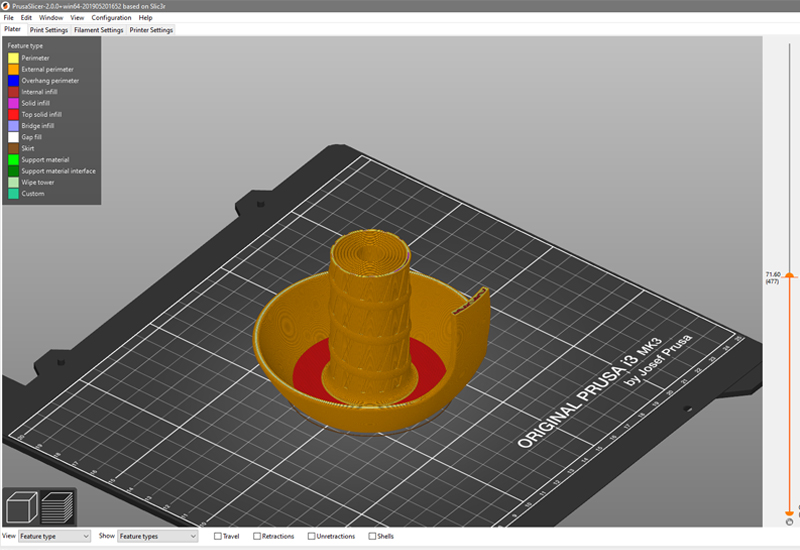Toggle the Retractions checkbox
Image resolution: width=800 pixels, height=550 pixels.
257,537
